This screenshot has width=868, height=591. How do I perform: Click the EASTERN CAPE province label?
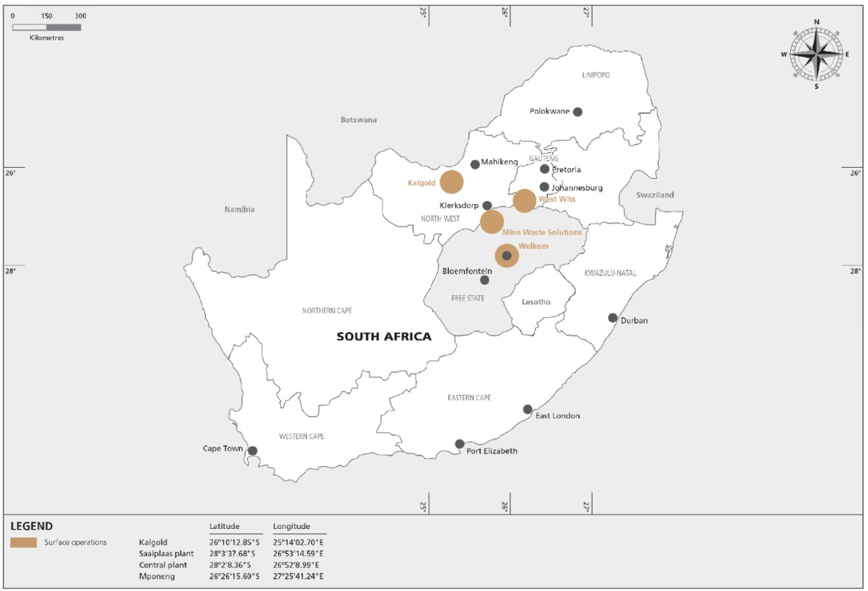(x=469, y=398)
